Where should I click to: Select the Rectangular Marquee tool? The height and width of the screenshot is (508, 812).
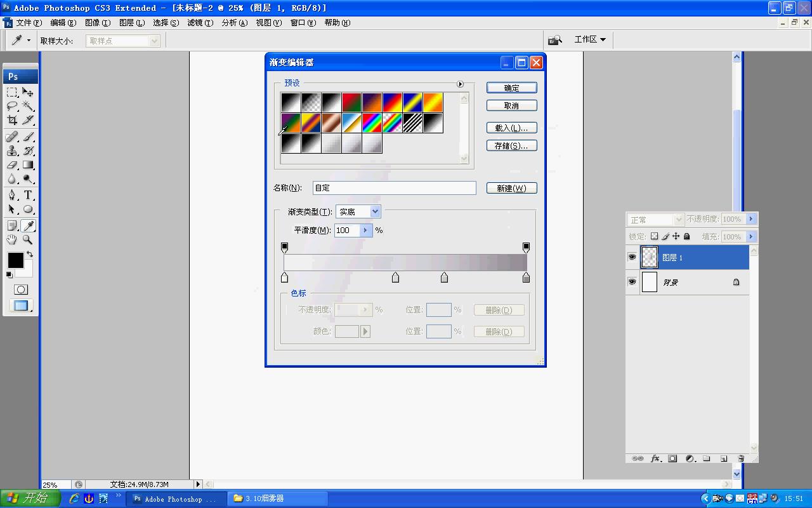(12, 92)
